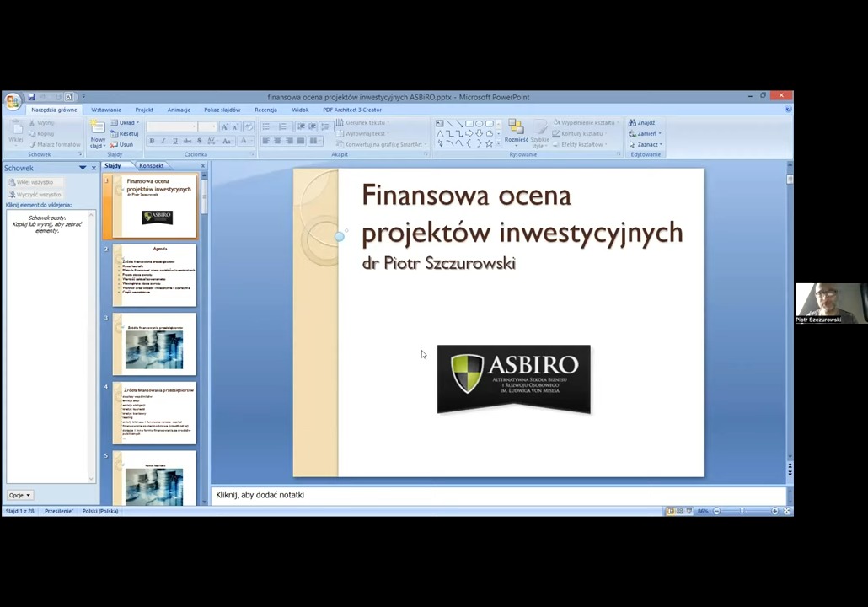The image size is (868, 607).
Task: Save the presentation with the floppy disk icon
Action: pos(31,97)
